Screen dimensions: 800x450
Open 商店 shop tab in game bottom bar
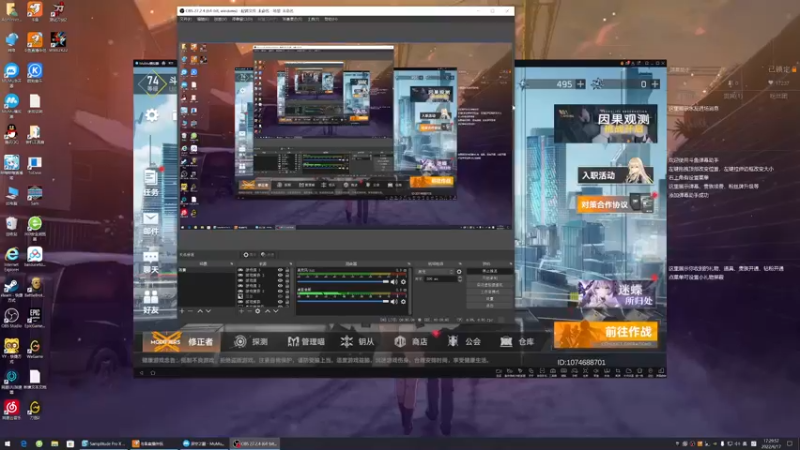click(x=411, y=341)
